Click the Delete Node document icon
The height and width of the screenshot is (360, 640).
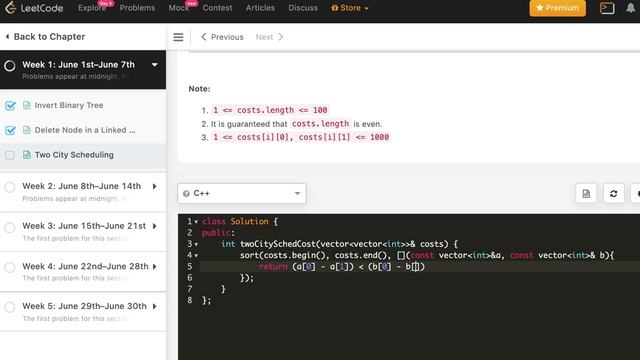tap(27, 130)
